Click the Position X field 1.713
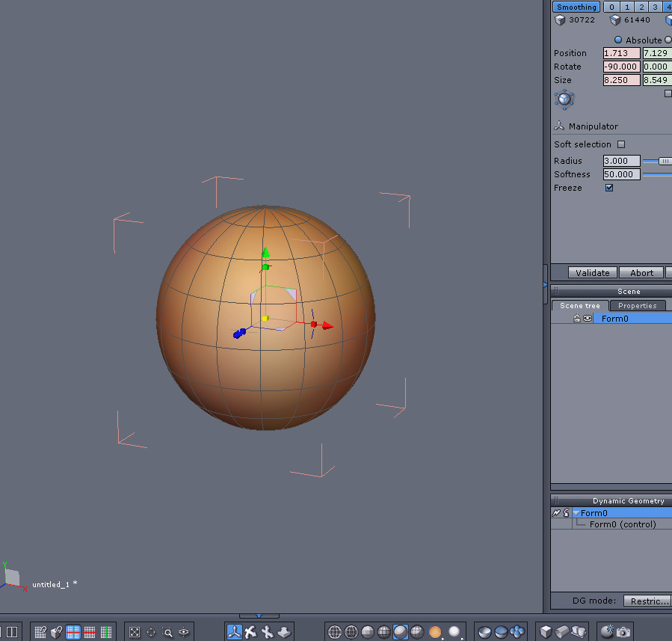 621,53
